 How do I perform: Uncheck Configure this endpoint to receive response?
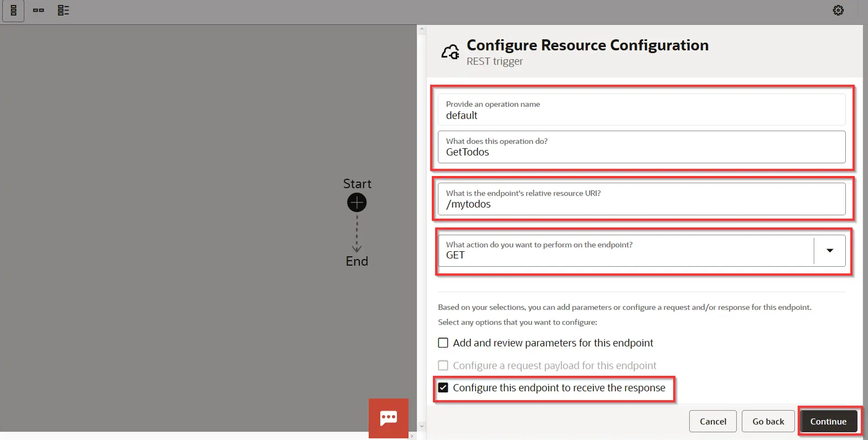443,388
